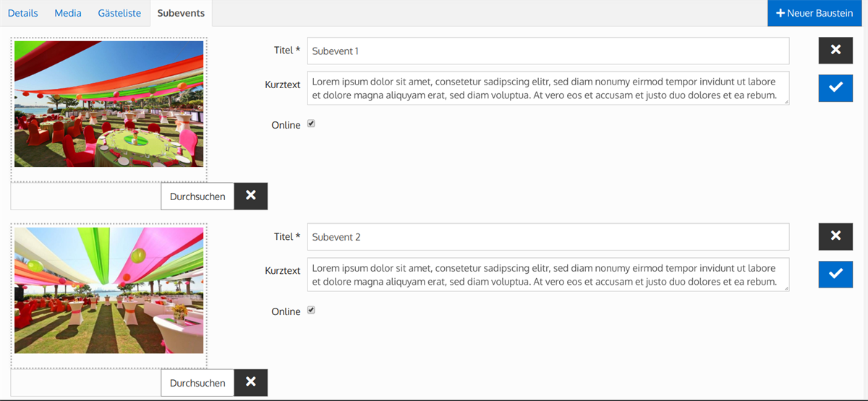The image size is (868, 401).
Task: Open the Media tab
Action: tap(68, 13)
